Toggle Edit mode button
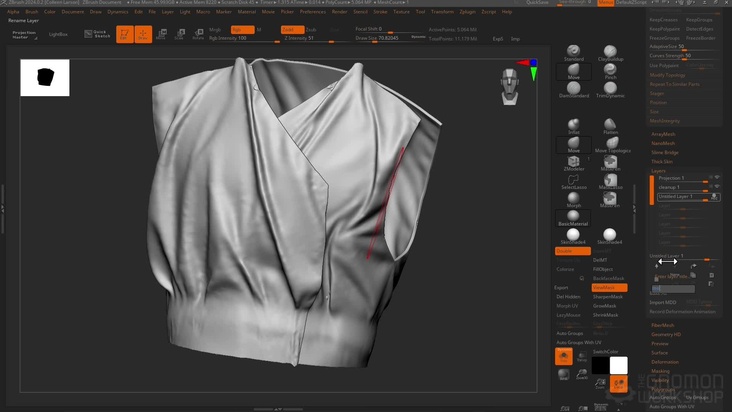The image size is (732, 412). [125, 34]
